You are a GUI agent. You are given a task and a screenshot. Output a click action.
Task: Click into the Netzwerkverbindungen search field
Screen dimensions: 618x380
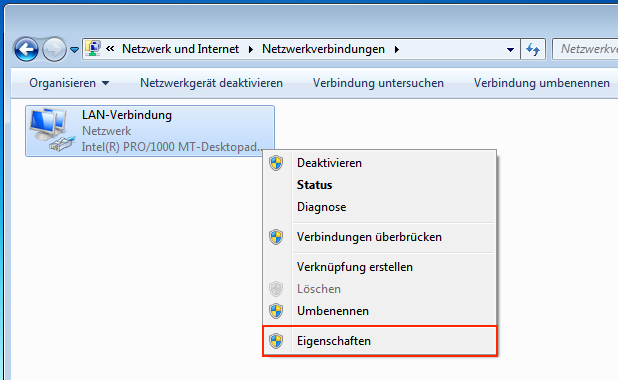(585, 49)
